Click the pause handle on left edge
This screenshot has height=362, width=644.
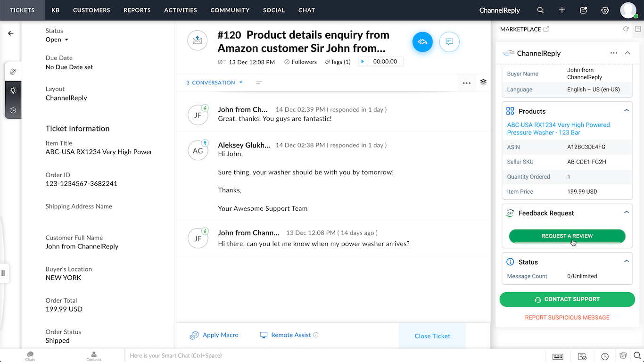(x=3, y=273)
